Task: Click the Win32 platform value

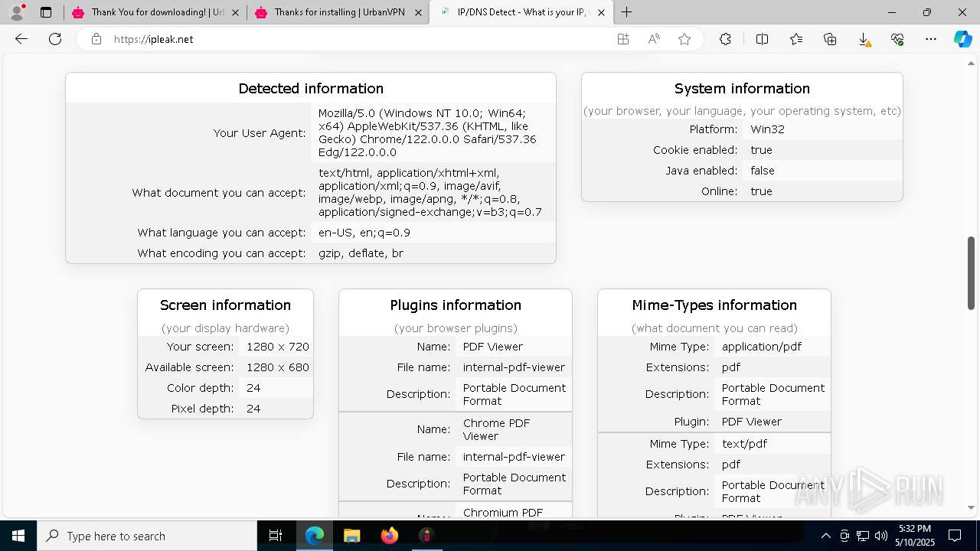Action: pos(767,129)
